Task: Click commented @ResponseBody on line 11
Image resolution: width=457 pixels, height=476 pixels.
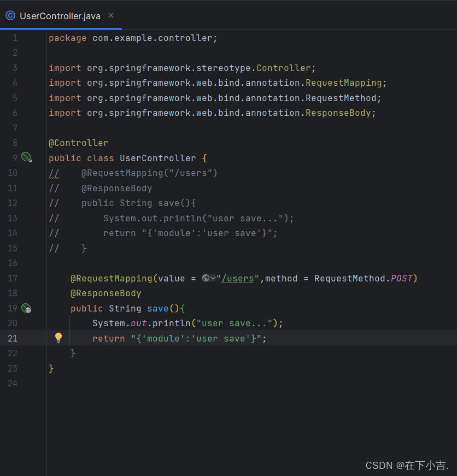Action: click(117, 188)
